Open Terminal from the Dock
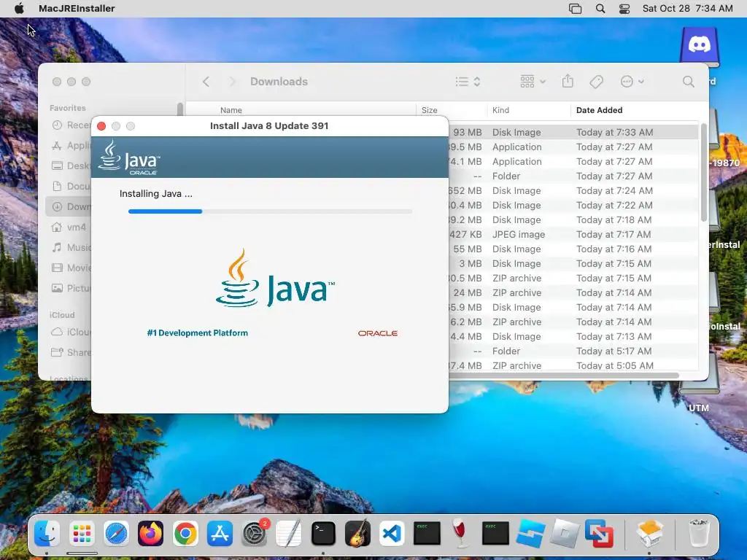The height and width of the screenshot is (560, 747). (x=323, y=533)
